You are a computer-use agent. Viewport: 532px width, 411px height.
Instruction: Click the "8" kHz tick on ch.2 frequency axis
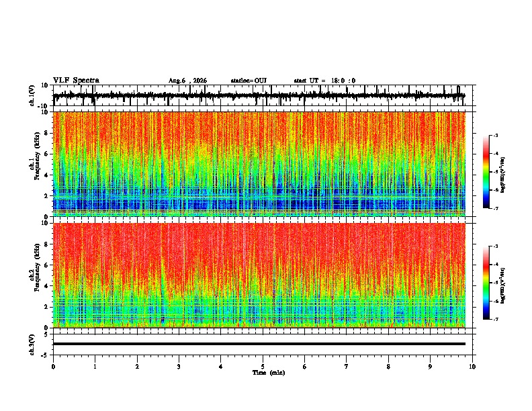(x=46, y=244)
